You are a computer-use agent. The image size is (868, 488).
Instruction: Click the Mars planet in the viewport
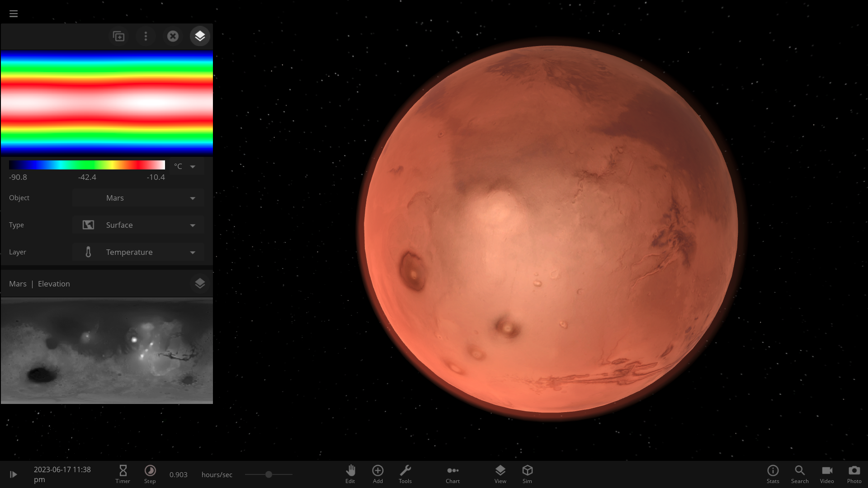point(551,229)
